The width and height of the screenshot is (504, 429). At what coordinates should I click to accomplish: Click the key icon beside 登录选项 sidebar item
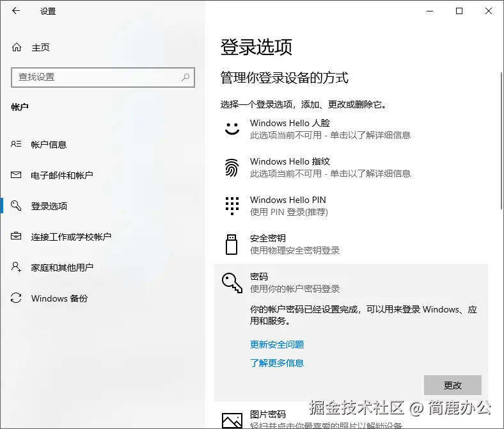coord(16,206)
